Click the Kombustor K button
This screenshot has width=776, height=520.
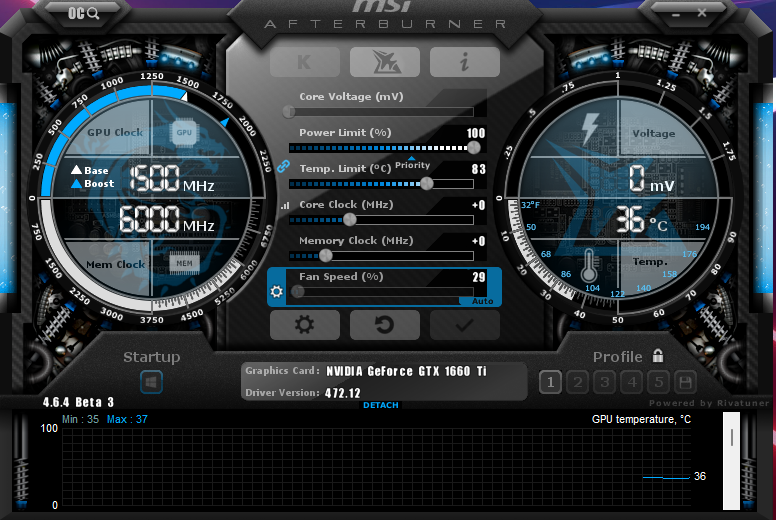(305, 62)
